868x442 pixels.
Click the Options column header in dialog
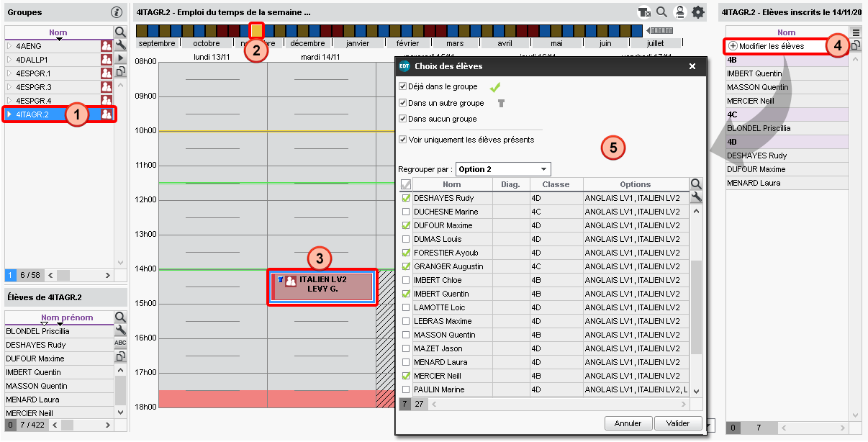click(x=636, y=184)
